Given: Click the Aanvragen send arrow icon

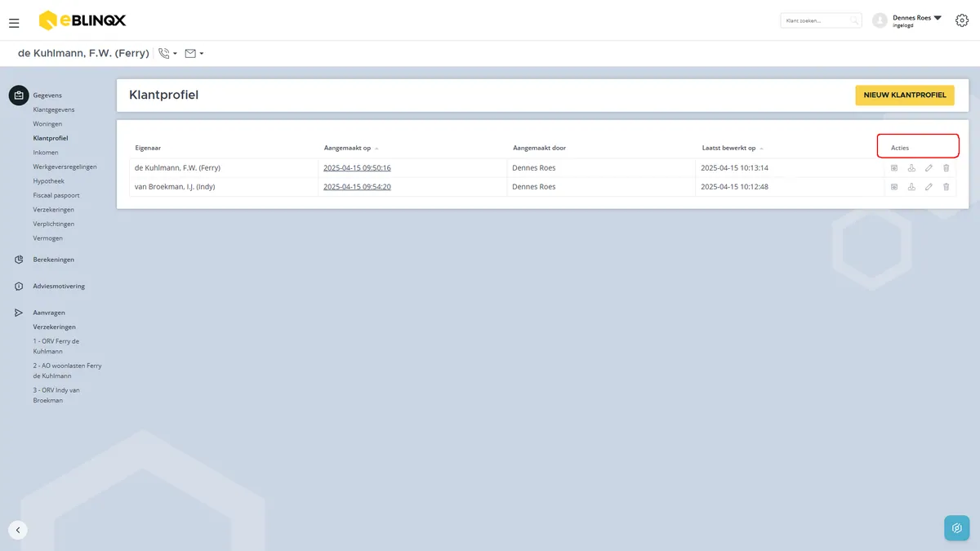Looking at the screenshot, I should point(19,313).
